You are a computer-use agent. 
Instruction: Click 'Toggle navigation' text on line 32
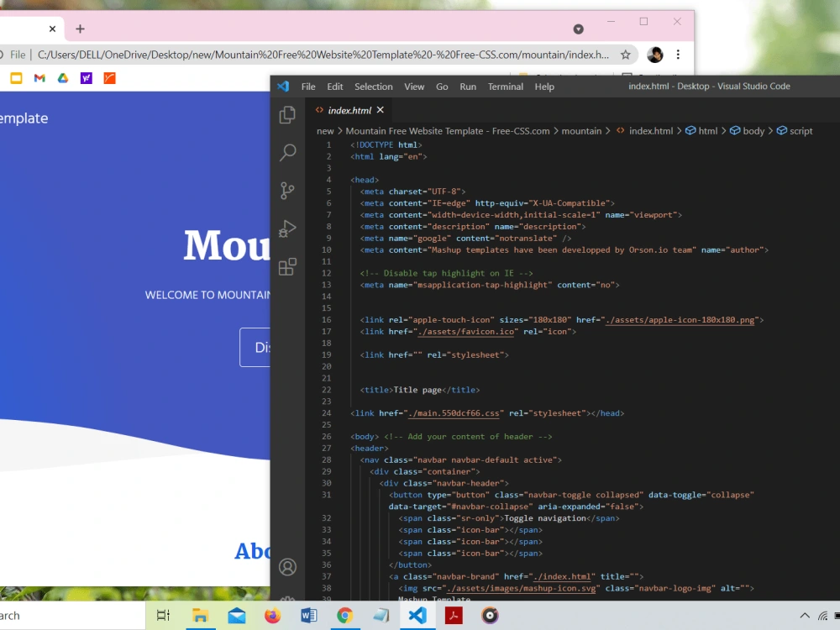(545, 518)
